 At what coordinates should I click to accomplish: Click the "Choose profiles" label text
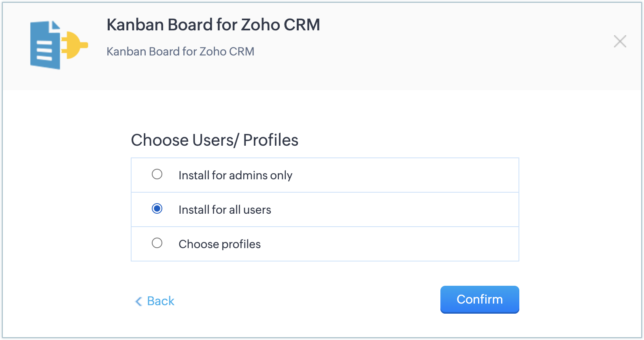tap(219, 244)
